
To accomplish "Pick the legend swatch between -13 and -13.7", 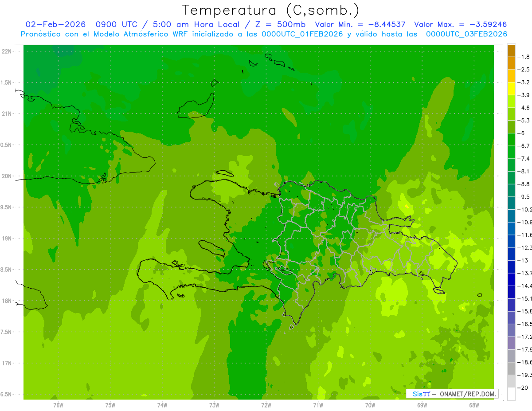I will pos(511,267).
